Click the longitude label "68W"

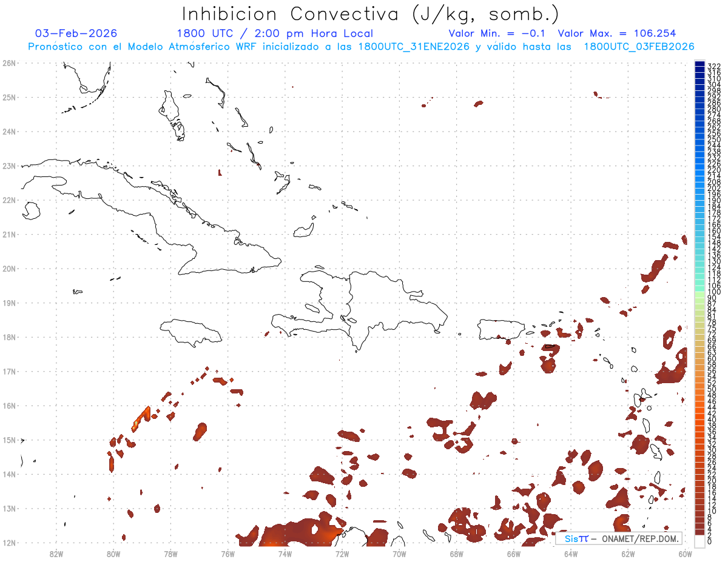coord(457,553)
